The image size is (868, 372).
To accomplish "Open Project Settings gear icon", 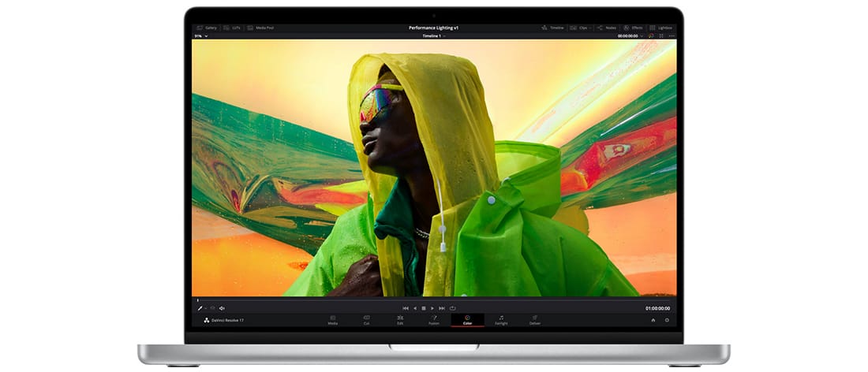I will (667, 320).
